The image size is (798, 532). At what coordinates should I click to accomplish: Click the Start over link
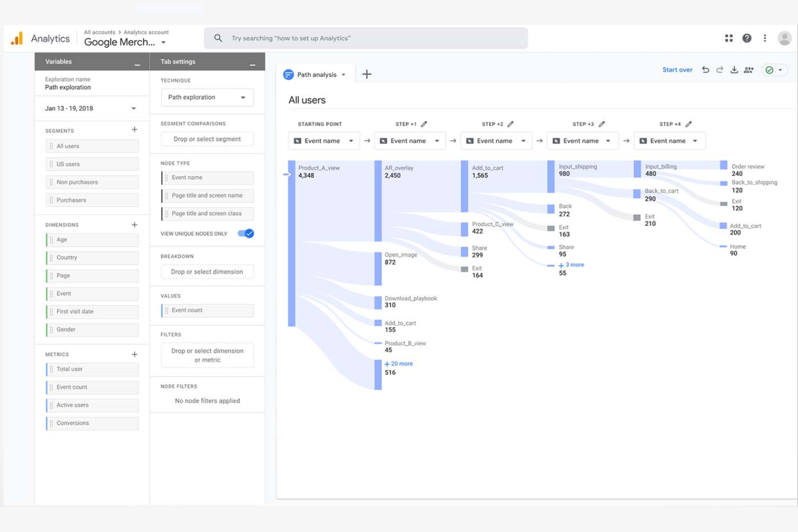click(677, 70)
